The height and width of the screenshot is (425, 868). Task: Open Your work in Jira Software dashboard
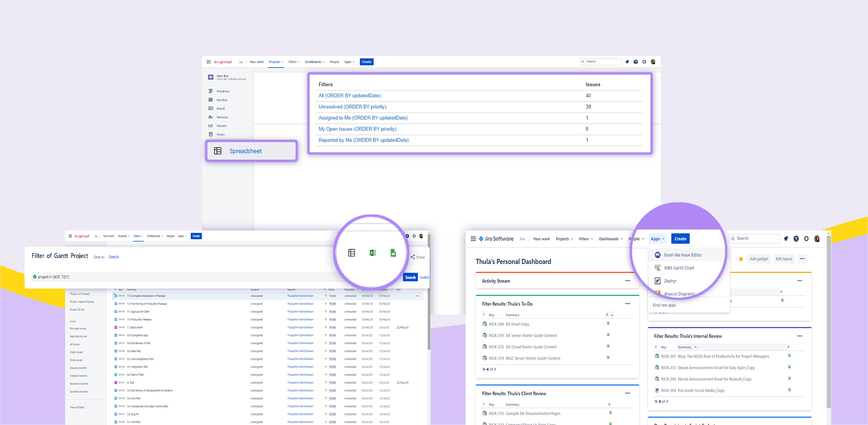tap(541, 239)
